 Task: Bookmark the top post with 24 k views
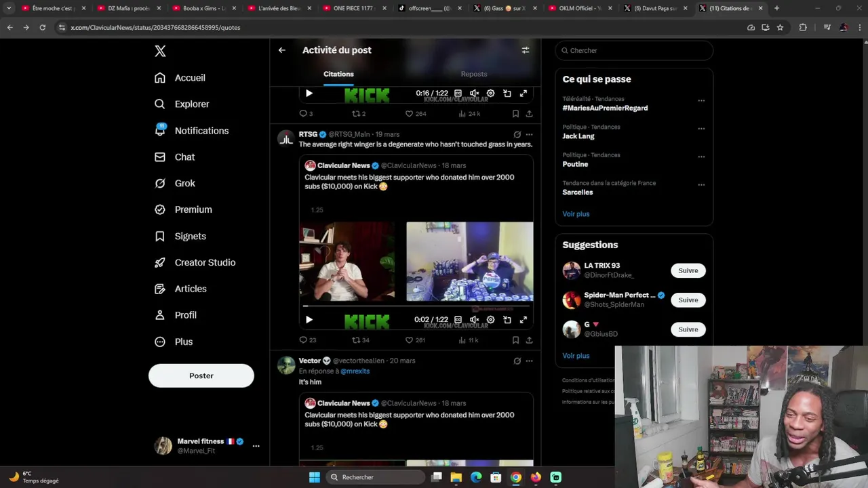tap(515, 114)
